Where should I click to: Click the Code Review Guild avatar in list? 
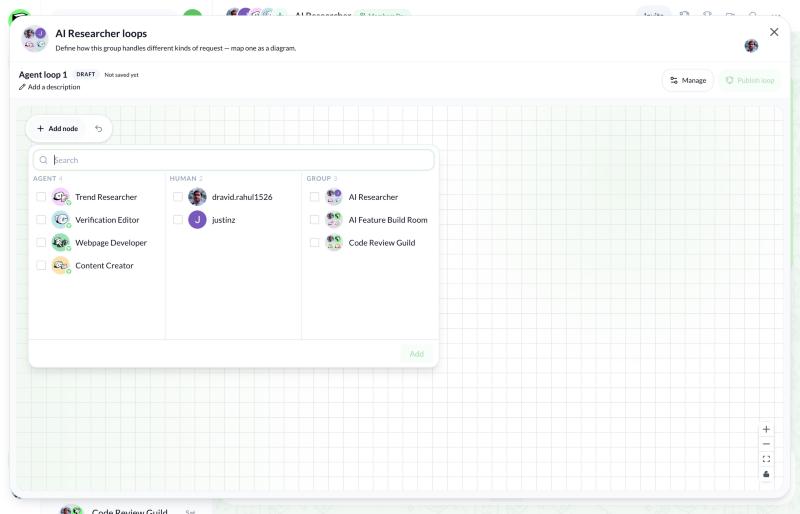334,242
